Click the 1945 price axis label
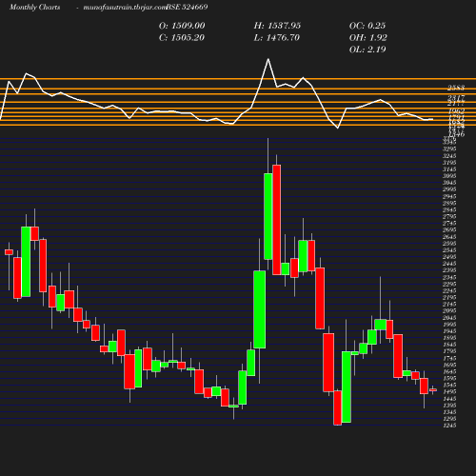Viewport: 476px width, 476px height. (449, 331)
